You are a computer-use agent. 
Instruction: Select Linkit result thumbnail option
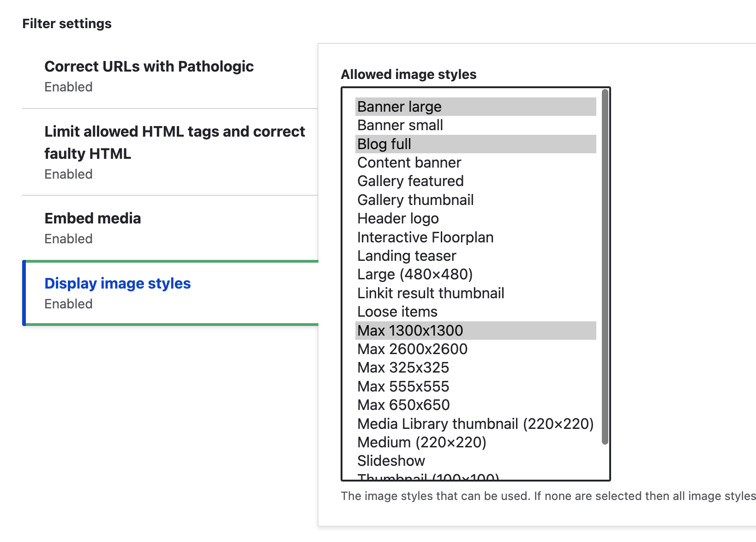[431, 293]
